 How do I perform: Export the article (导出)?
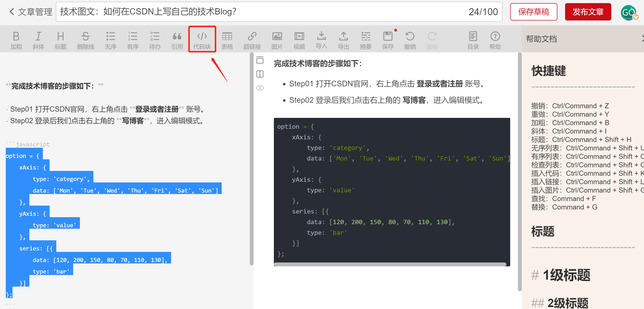click(343, 40)
